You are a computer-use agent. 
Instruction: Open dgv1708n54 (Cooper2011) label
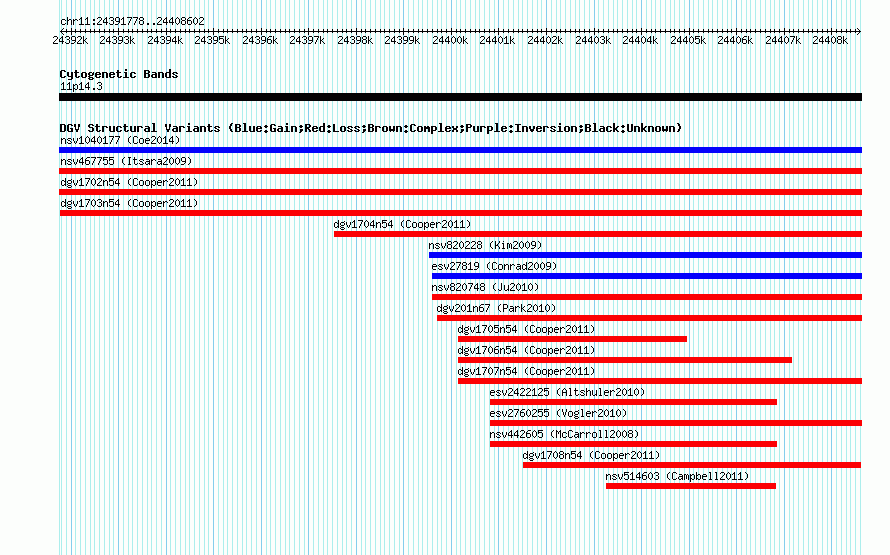(x=591, y=455)
